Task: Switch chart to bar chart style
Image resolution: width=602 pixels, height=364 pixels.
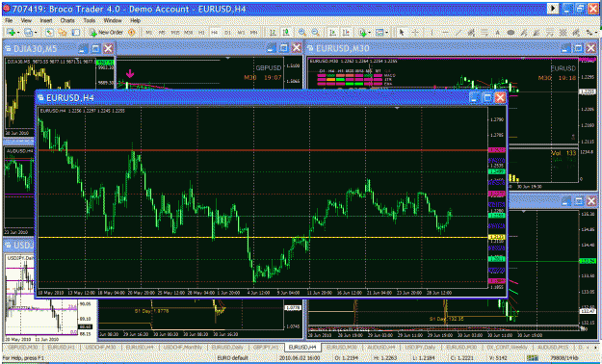Action: (x=273, y=33)
